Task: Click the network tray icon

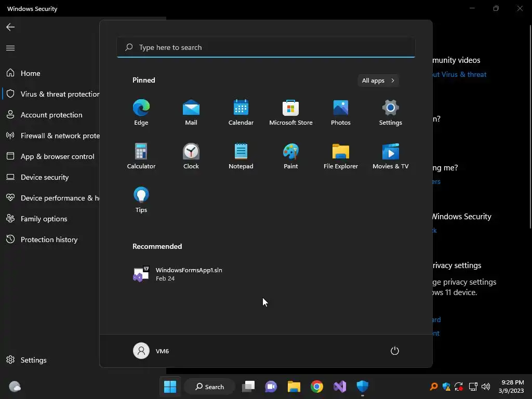Action: click(473, 387)
